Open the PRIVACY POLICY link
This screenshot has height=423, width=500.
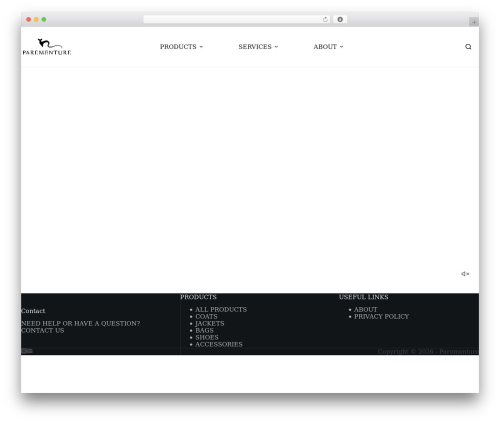tap(381, 317)
